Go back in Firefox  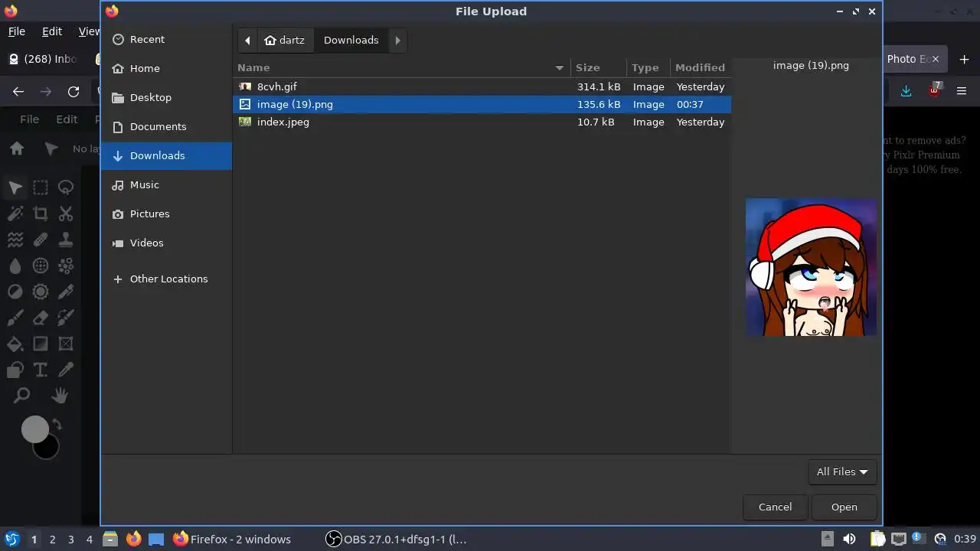click(x=18, y=91)
